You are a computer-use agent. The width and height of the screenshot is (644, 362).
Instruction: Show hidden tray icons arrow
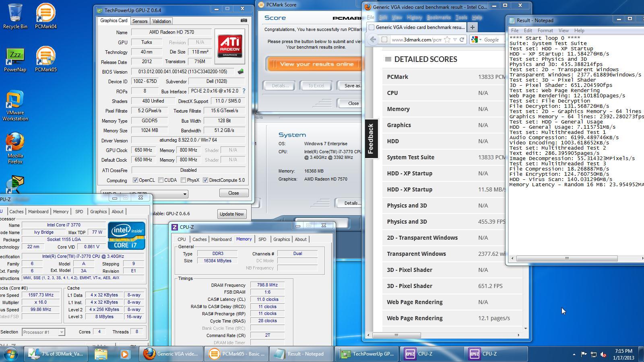tap(574, 354)
